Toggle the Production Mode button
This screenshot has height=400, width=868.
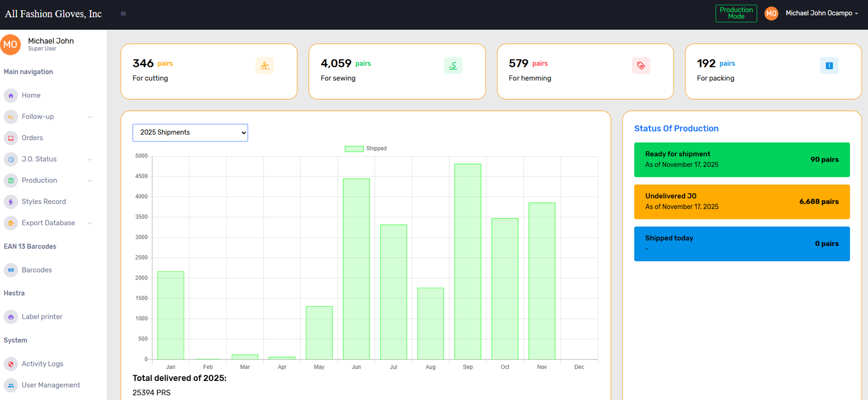(736, 13)
